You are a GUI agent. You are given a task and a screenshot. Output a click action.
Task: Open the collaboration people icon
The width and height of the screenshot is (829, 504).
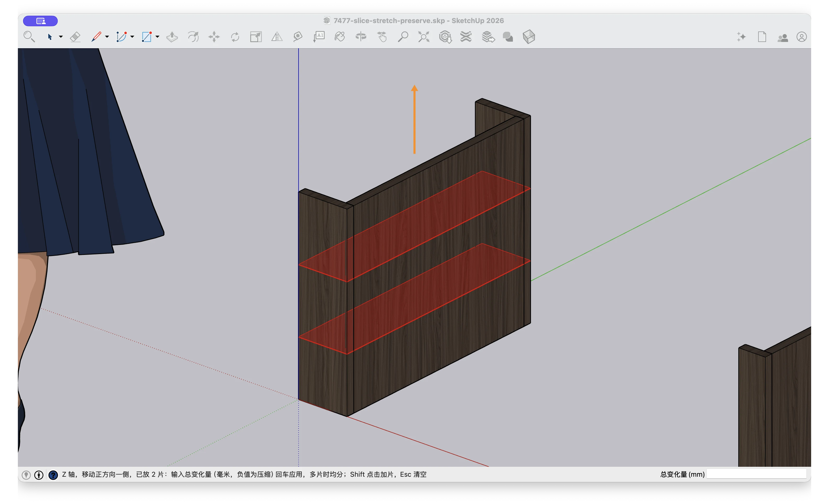(x=783, y=38)
